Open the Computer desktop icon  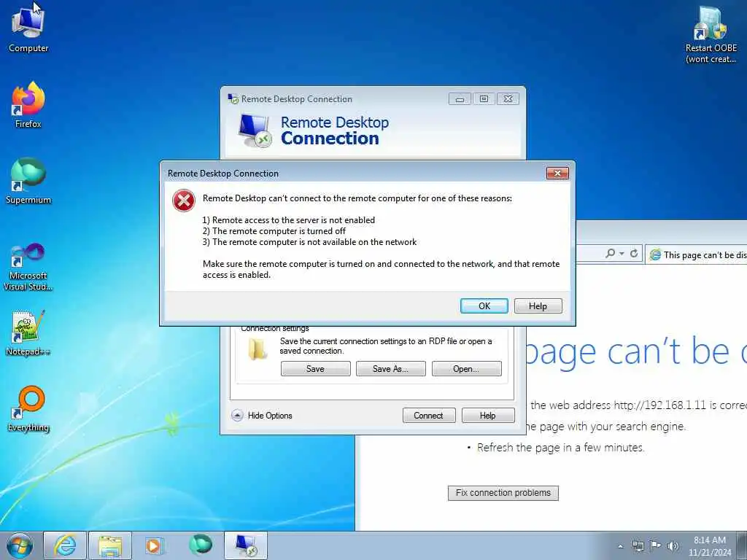click(x=28, y=29)
